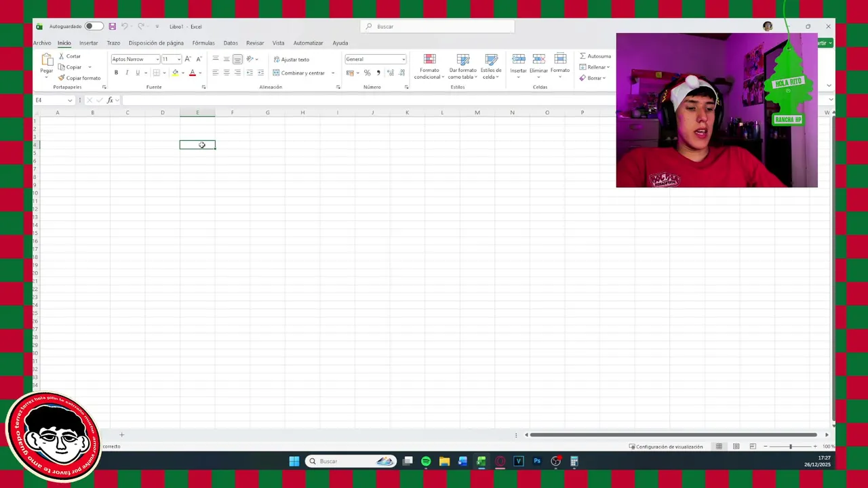Open the General number format dropdown
Screen dimensions: 868x488
403,59
